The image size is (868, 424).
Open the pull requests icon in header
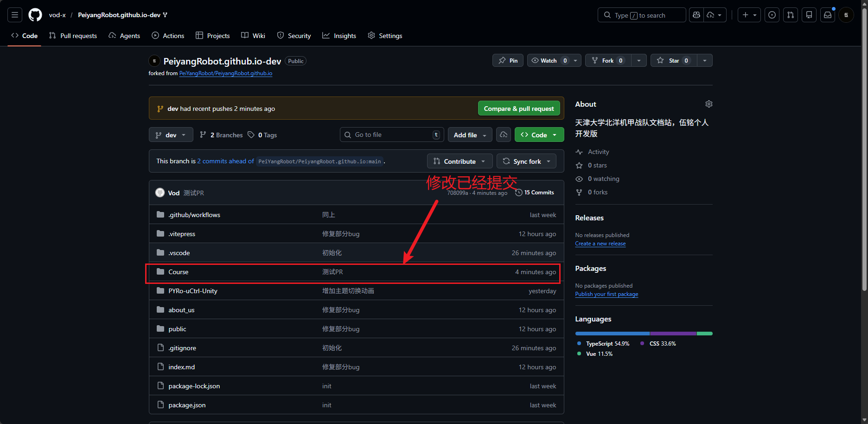tap(791, 15)
